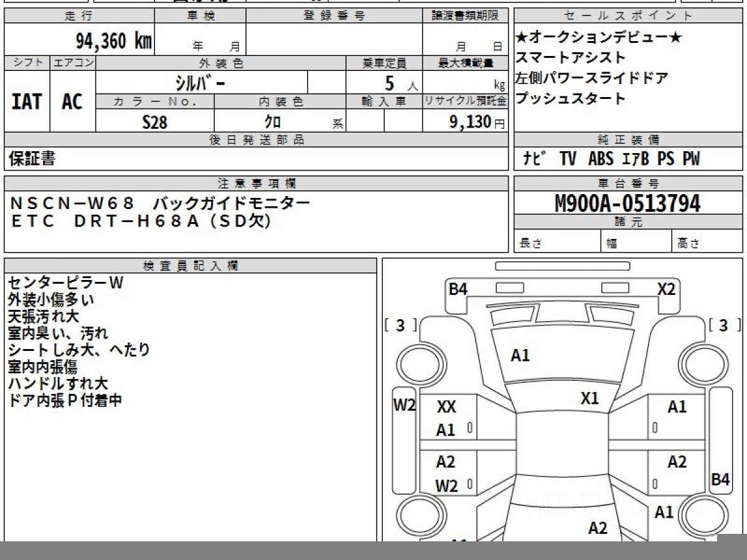Viewport: 747px width, 560px height.
Task: Click the シートしみ大、へたり note
Action: pyautogui.click(x=79, y=350)
